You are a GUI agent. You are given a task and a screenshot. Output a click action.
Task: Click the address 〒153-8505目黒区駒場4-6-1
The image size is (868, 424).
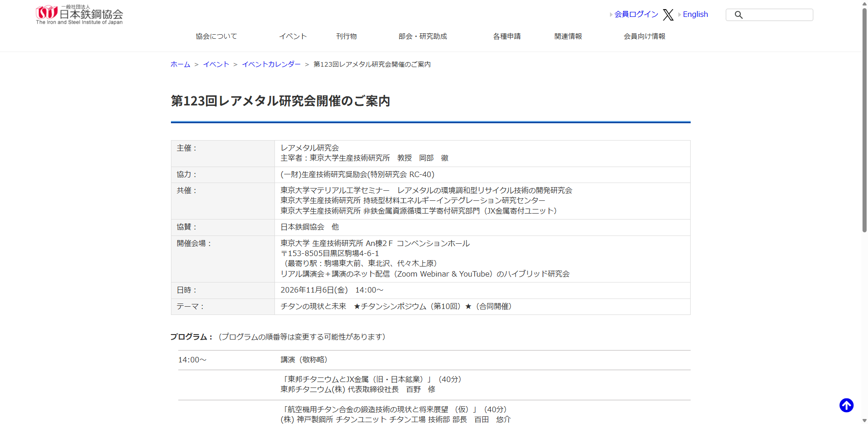pos(330,253)
